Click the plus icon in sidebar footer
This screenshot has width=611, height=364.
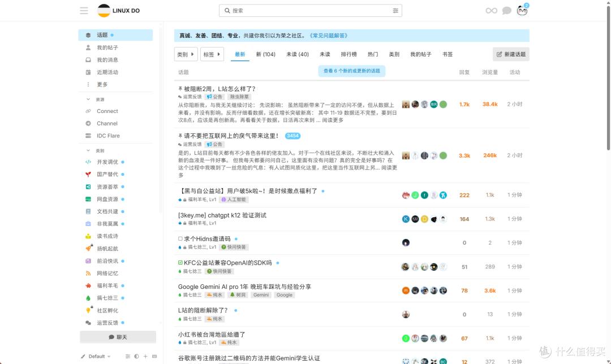click(145, 356)
